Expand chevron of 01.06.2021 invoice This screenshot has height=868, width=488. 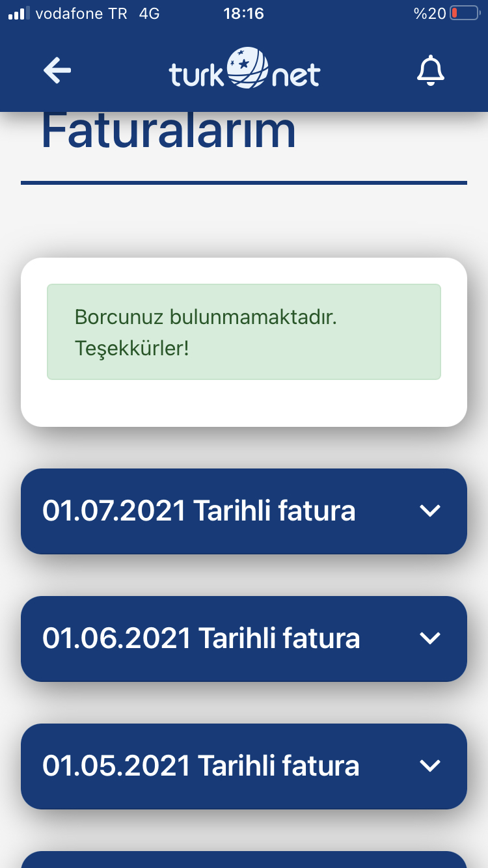tap(430, 639)
